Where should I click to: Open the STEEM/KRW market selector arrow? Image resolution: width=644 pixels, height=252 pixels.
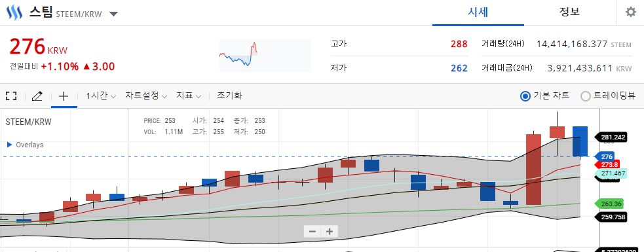[x=114, y=14]
